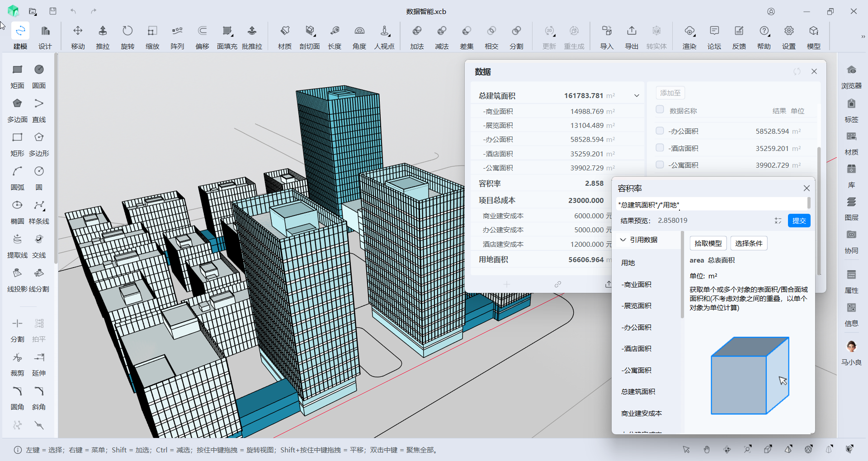868x461 pixels.
Task: Open the 渲染 render tool
Action: (x=689, y=31)
